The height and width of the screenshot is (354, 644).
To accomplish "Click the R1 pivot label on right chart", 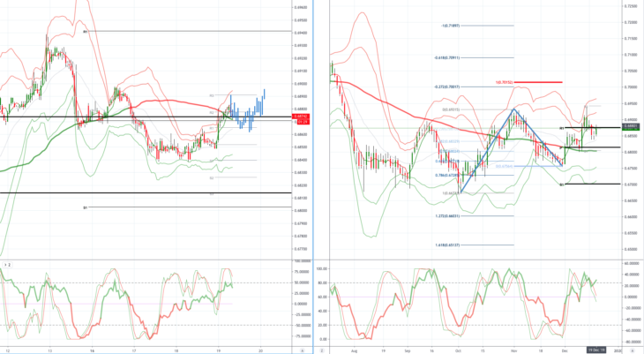I will click(561, 128).
